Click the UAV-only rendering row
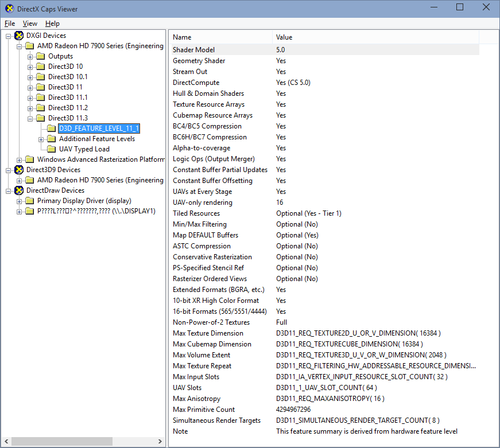This screenshot has height=448, width=500. coord(325,202)
